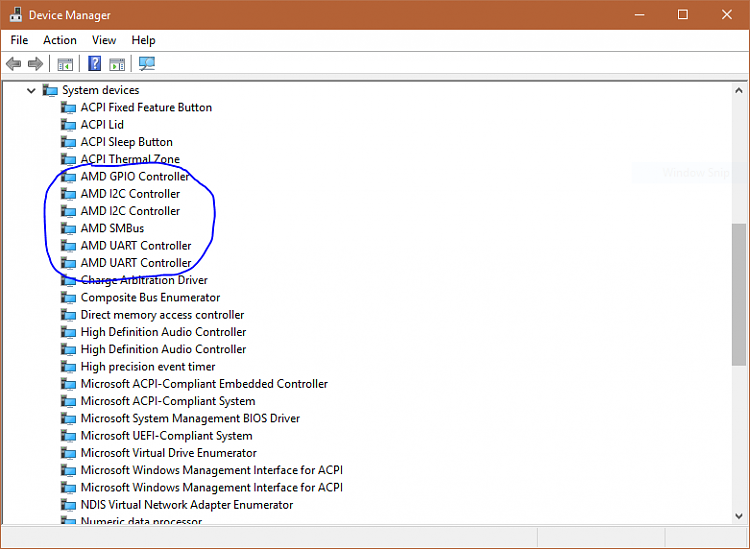The height and width of the screenshot is (549, 750).
Task: Click the device icon beside ACPI Fixed Feature Button
Action: [x=68, y=107]
